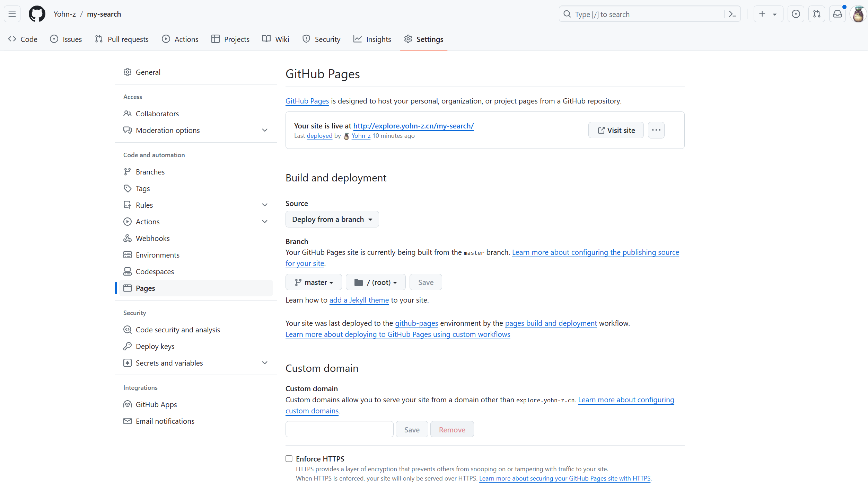Switch to the Projects tab
The image size is (868, 484).
230,39
